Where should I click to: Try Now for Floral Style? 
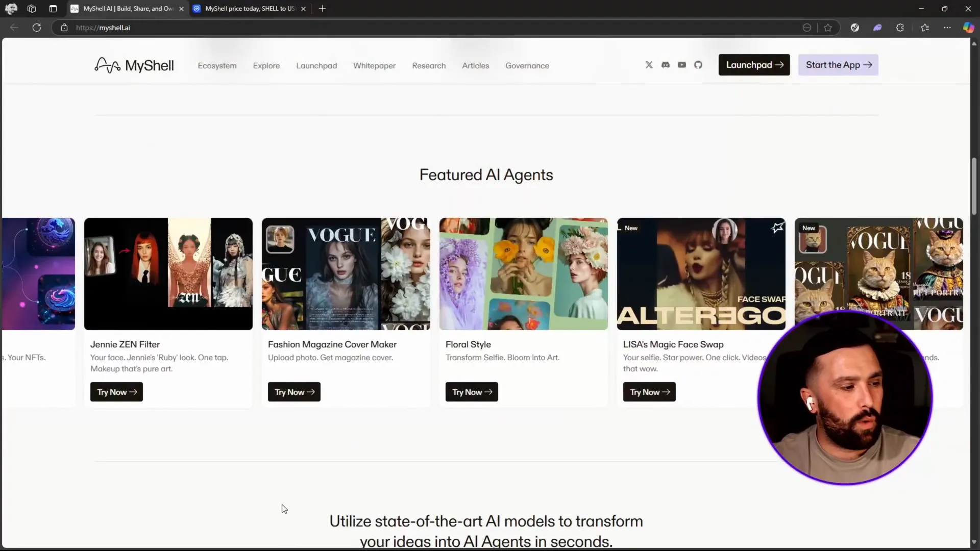[x=472, y=392]
